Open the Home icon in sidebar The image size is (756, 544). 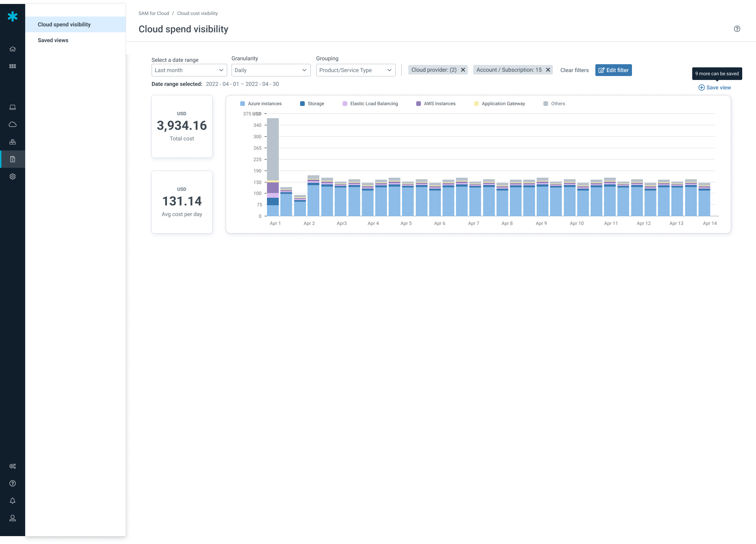13,49
